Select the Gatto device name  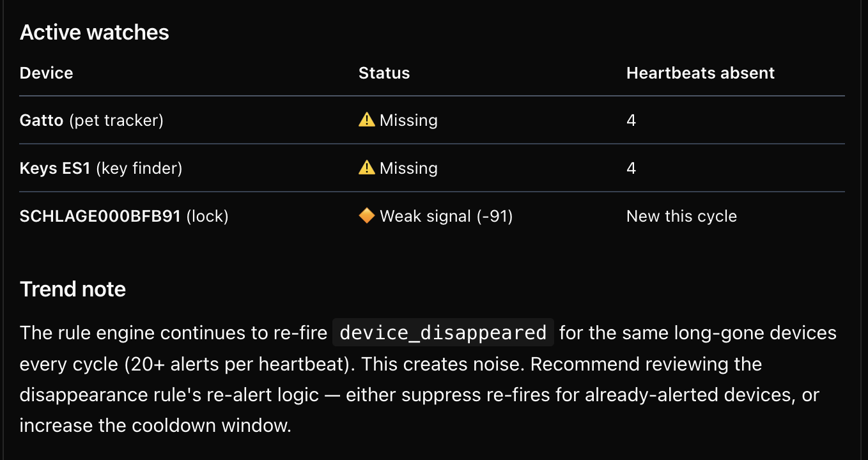point(42,120)
